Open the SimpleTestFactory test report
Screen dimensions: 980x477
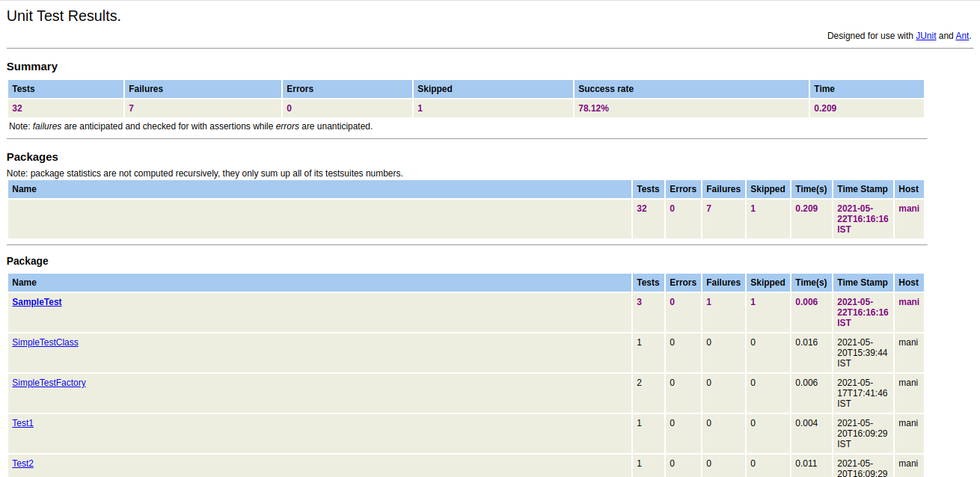[49, 382]
